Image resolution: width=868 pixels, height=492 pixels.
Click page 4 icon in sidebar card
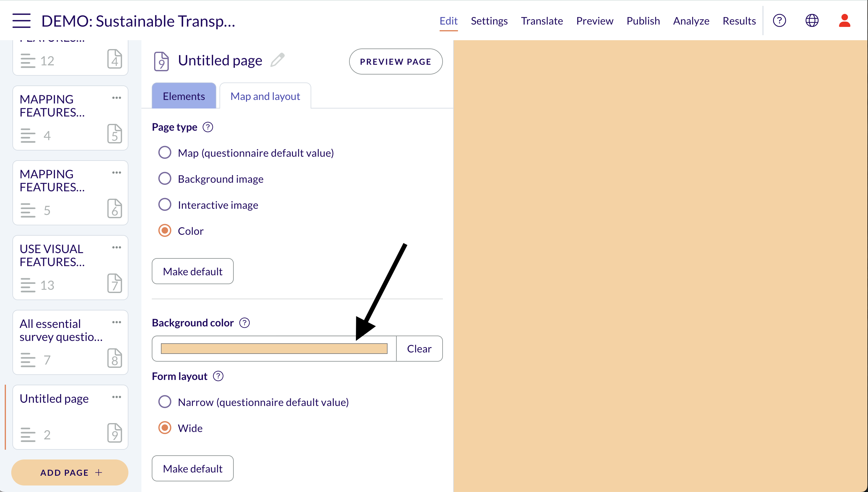point(114,59)
